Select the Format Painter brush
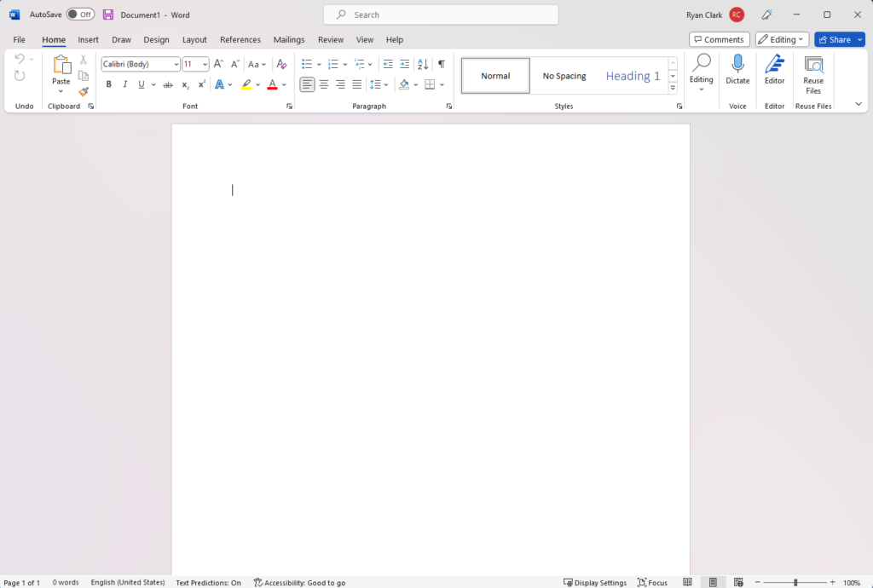 [84, 92]
